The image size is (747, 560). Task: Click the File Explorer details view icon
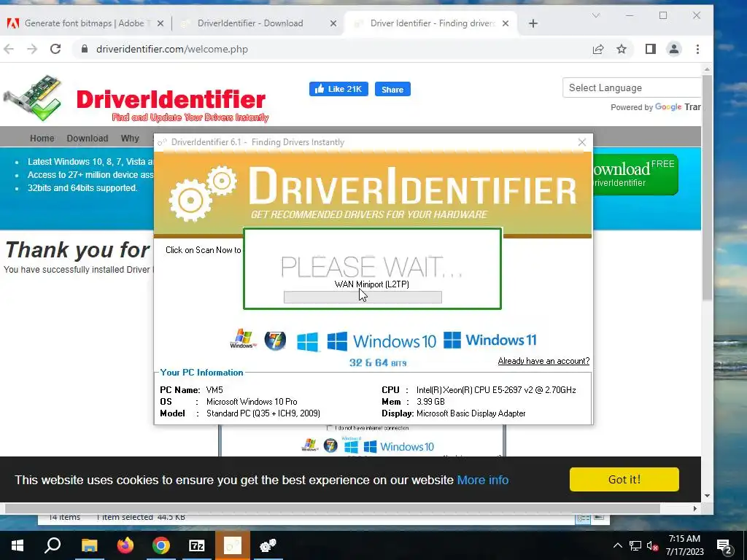583,518
